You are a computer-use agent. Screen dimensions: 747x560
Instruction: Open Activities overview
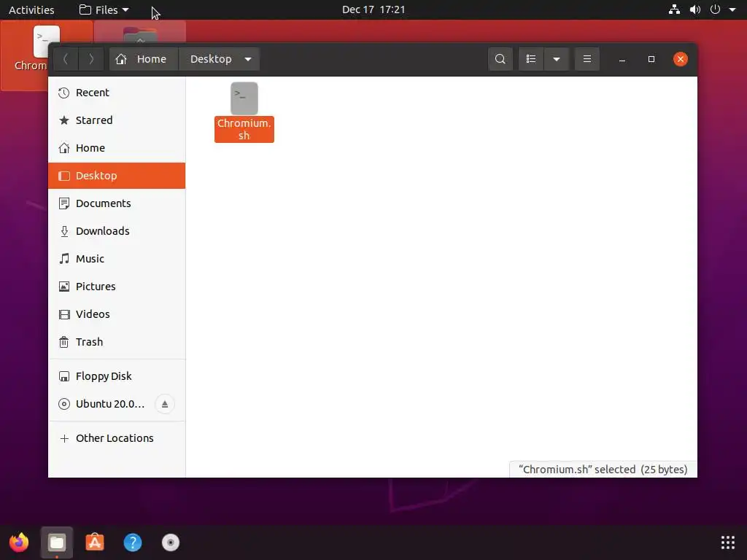tap(31, 9)
